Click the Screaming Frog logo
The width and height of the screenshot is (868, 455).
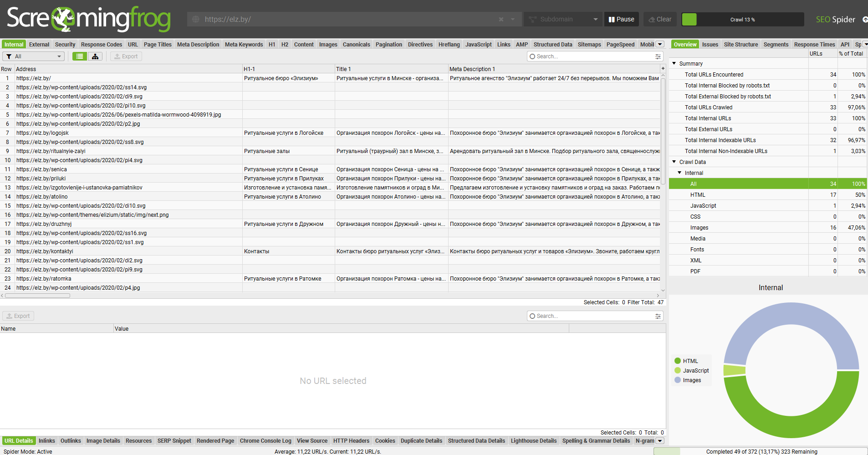pyautogui.click(x=89, y=19)
